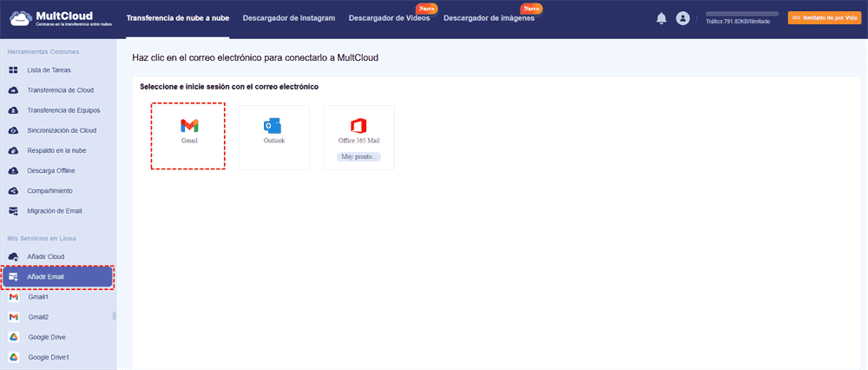
Task: Open Transferencia de nube a nube tab
Action: click(178, 18)
